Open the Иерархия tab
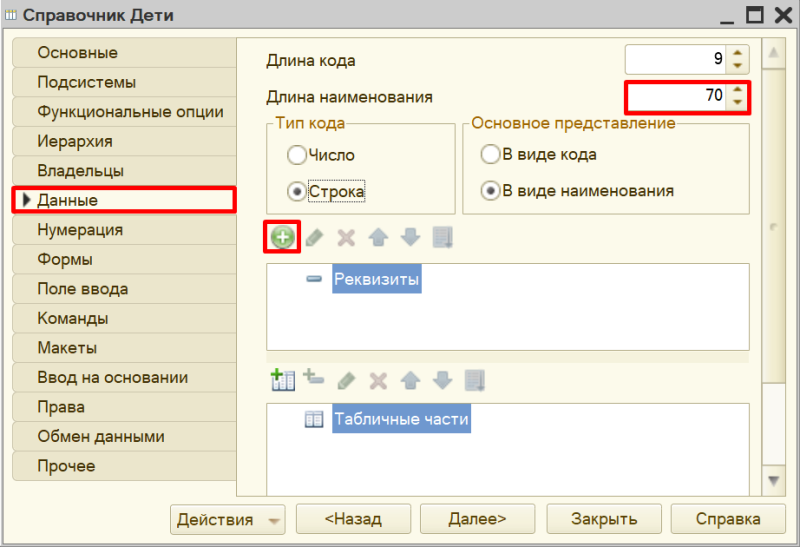The image size is (800, 547). click(x=75, y=141)
